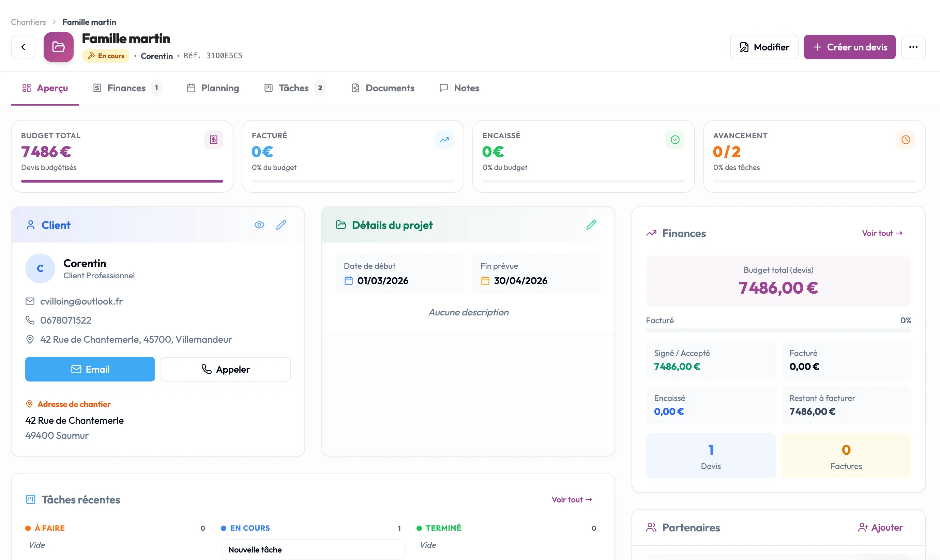Screen dimensions: 940x560
Task: Edit client with the blue pencil icon
Action: (281, 225)
